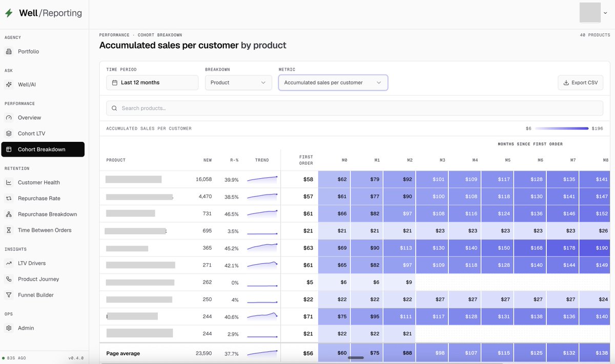Select the Customer Health menu item
The image size is (615, 364).
click(43, 183)
